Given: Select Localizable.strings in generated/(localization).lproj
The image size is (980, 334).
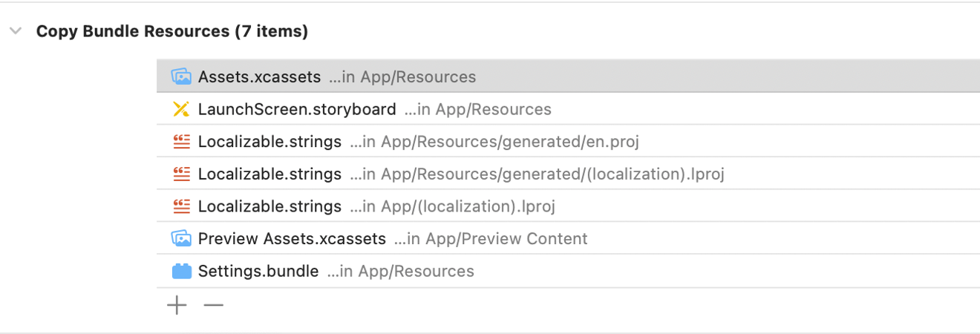Looking at the screenshot, I should click(269, 174).
